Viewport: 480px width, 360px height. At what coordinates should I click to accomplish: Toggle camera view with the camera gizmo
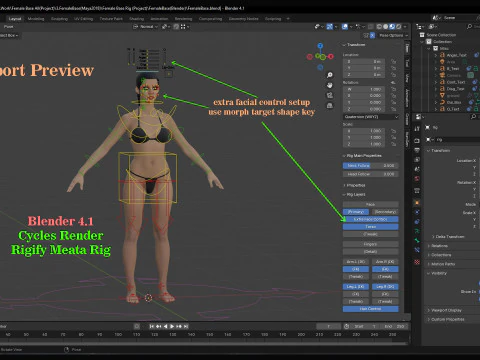(329, 96)
